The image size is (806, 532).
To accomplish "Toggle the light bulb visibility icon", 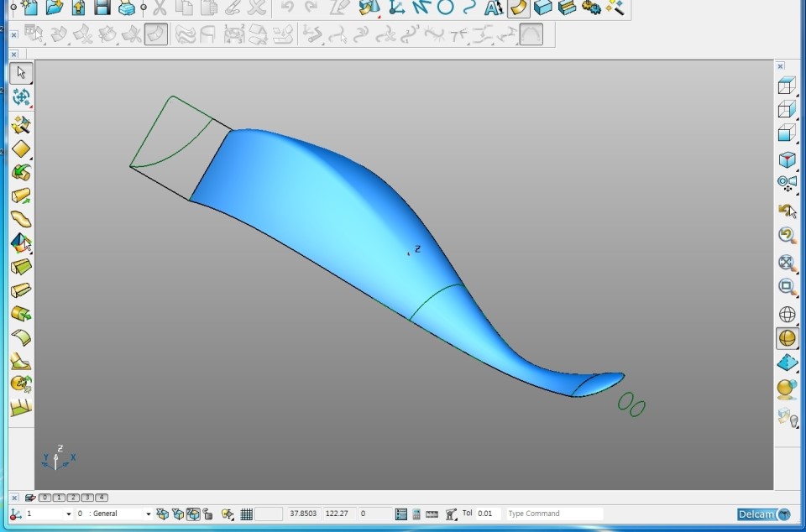I will click(x=787, y=417).
